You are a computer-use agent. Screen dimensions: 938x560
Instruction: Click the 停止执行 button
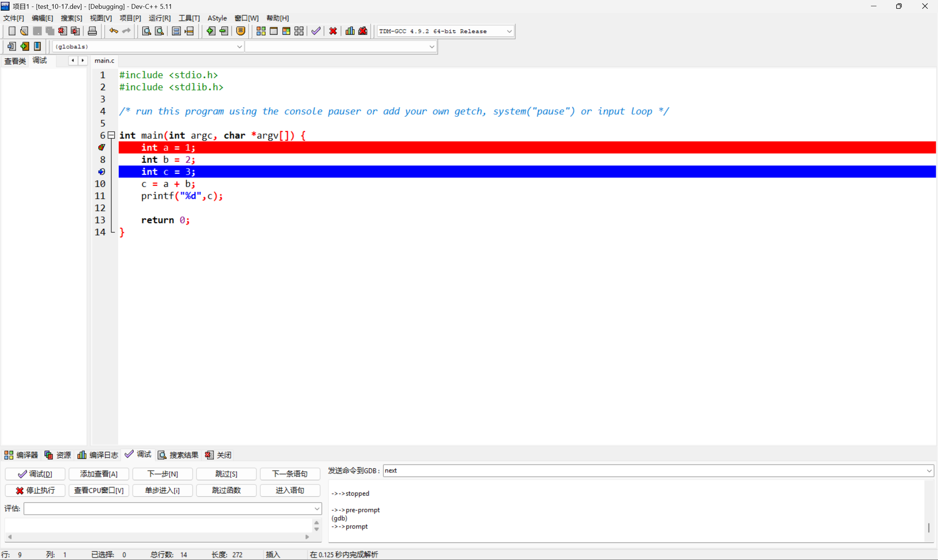(35, 490)
